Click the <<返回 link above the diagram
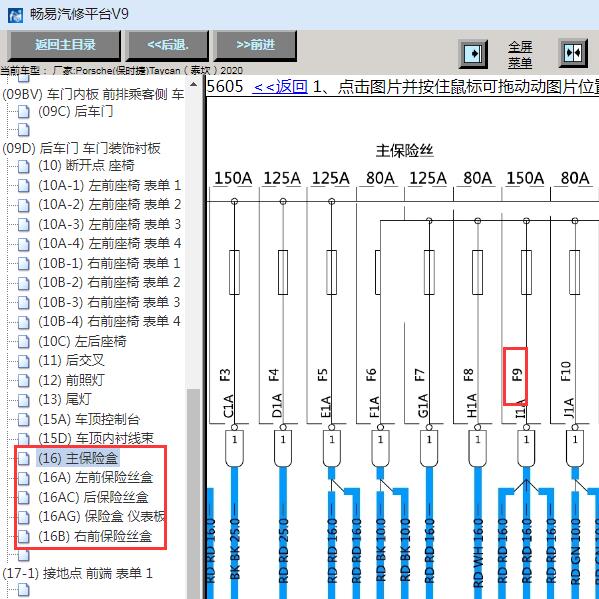 280,86
